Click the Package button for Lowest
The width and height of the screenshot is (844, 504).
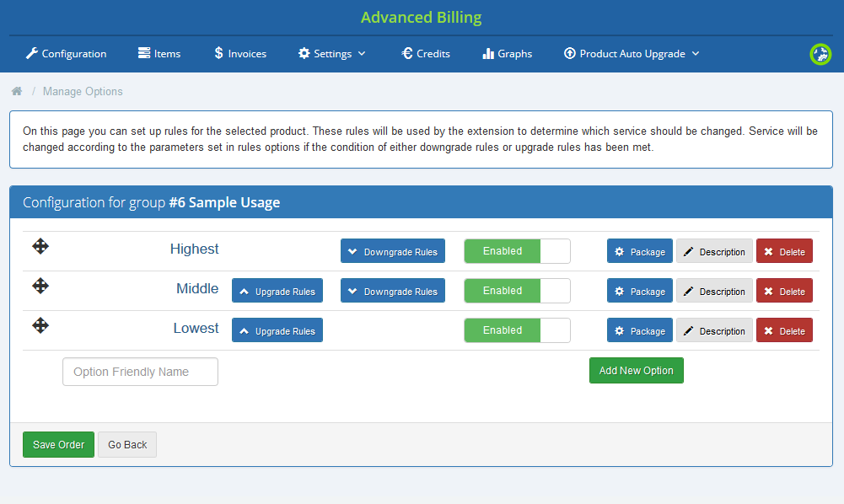coord(639,330)
